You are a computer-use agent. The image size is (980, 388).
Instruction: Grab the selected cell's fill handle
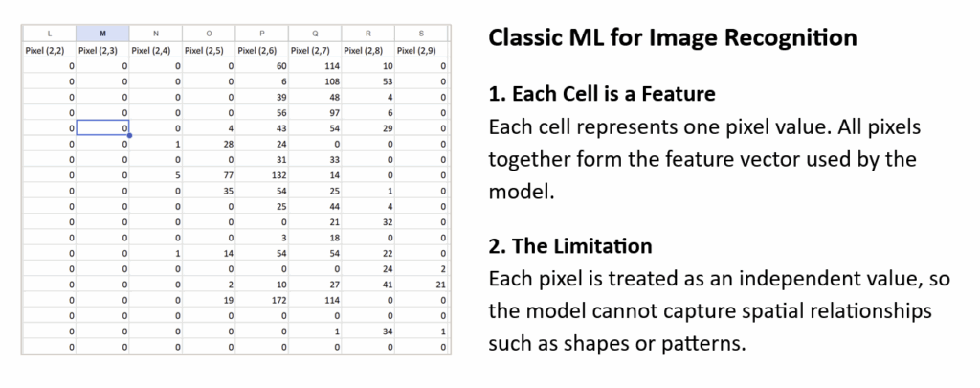click(x=129, y=135)
